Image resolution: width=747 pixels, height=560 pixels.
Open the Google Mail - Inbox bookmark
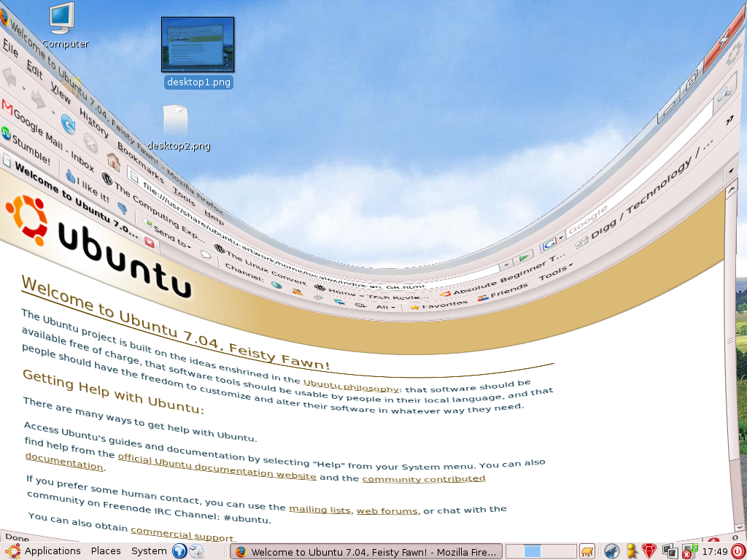point(47,134)
